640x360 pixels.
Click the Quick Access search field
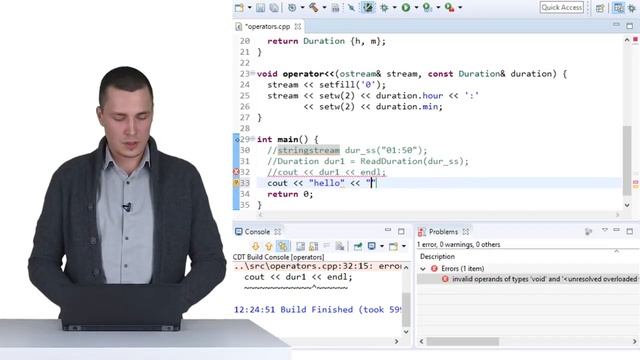pos(562,7)
